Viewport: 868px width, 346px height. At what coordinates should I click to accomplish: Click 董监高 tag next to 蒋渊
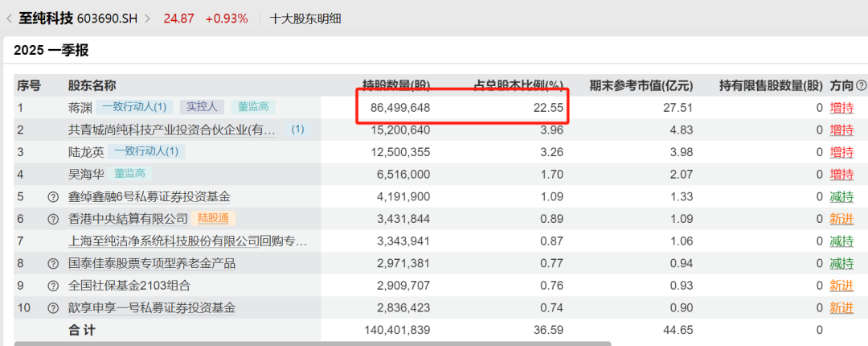tap(253, 107)
